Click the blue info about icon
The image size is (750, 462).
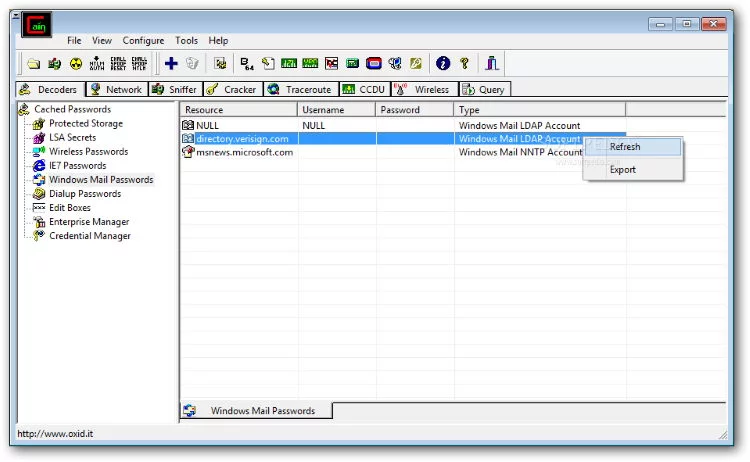click(443, 64)
